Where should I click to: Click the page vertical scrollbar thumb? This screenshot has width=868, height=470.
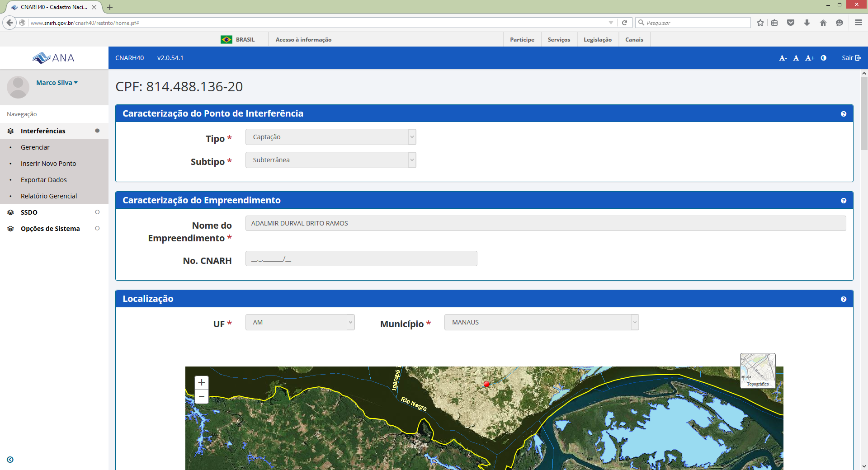pos(864,113)
